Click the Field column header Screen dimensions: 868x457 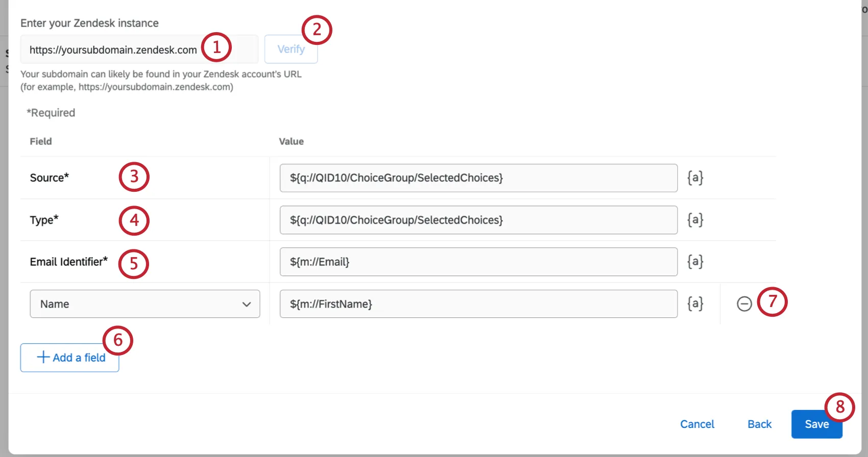tap(41, 141)
